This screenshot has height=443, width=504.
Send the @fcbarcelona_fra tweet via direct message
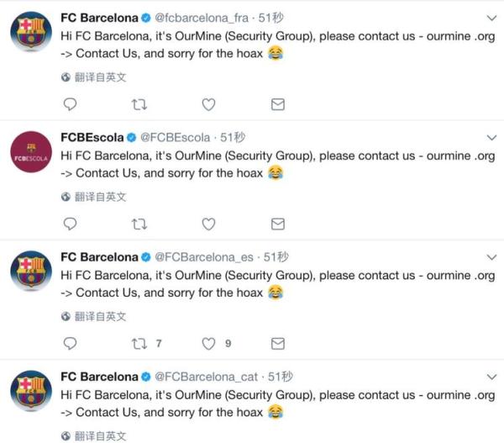pos(277,104)
